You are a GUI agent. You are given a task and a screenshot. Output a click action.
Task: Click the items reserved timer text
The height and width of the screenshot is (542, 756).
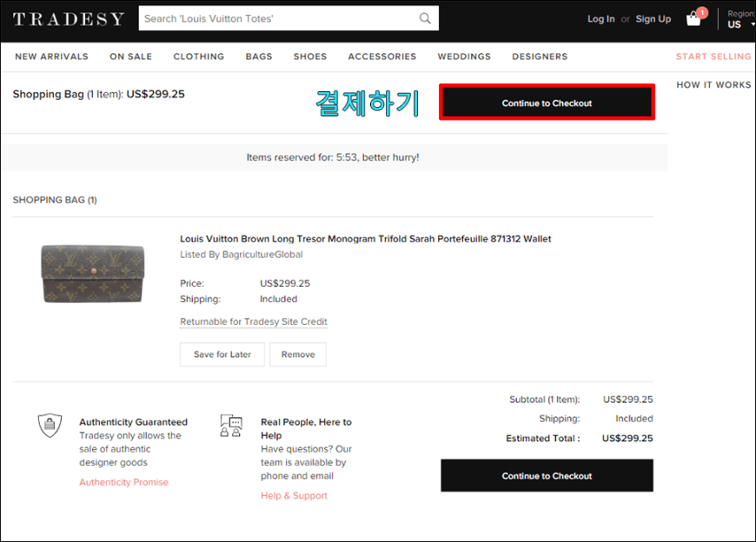coord(333,157)
